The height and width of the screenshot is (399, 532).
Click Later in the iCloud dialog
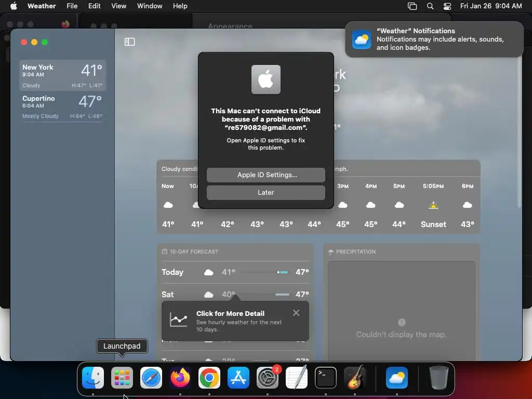(x=266, y=192)
